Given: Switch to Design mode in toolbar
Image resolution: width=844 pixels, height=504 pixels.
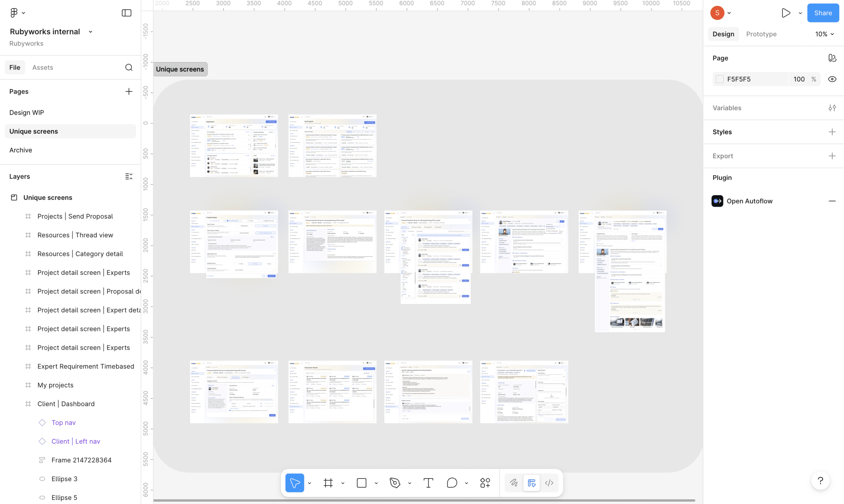Looking at the screenshot, I should pyautogui.click(x=531, y=483).
